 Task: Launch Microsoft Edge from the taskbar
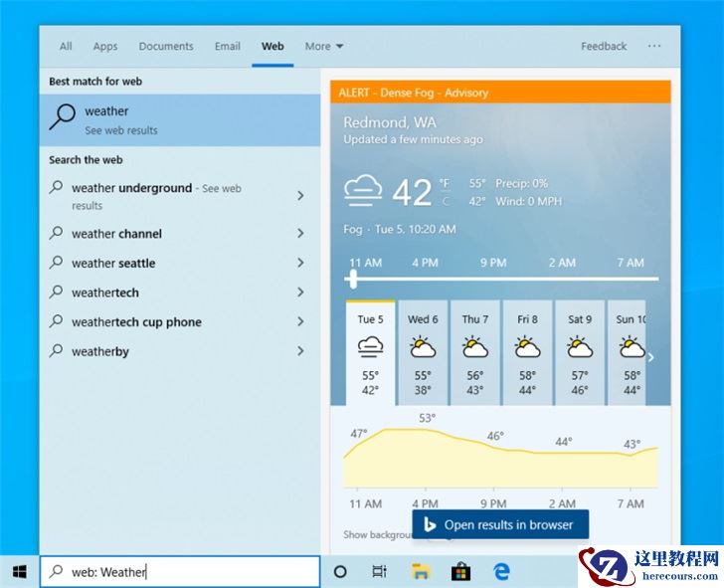click(502, 572)
